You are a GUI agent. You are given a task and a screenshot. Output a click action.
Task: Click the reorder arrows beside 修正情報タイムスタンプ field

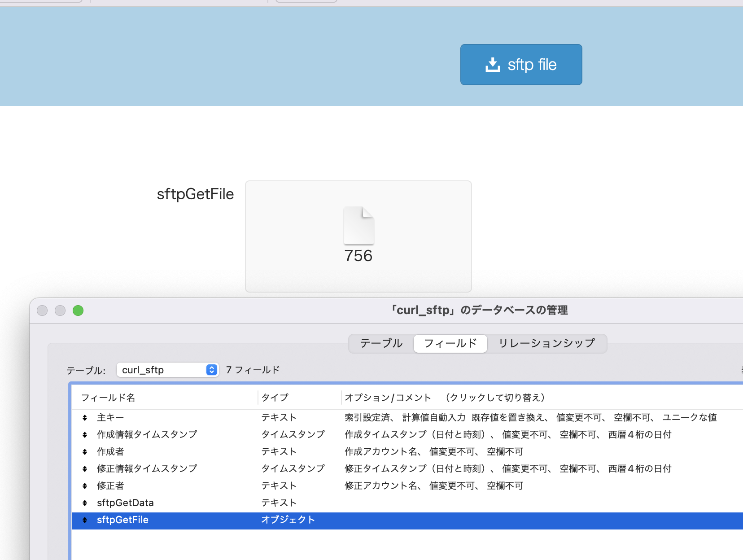point(85,468)
